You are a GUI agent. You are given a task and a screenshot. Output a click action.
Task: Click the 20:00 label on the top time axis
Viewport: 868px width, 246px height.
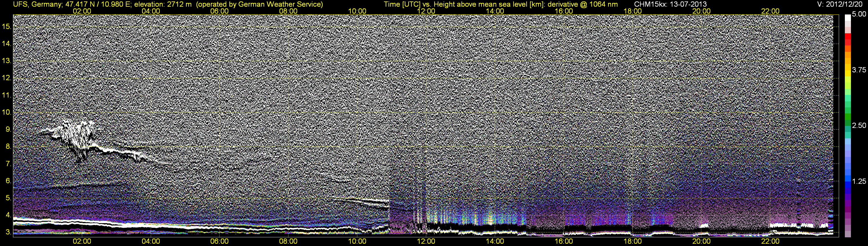pos(702,11)
